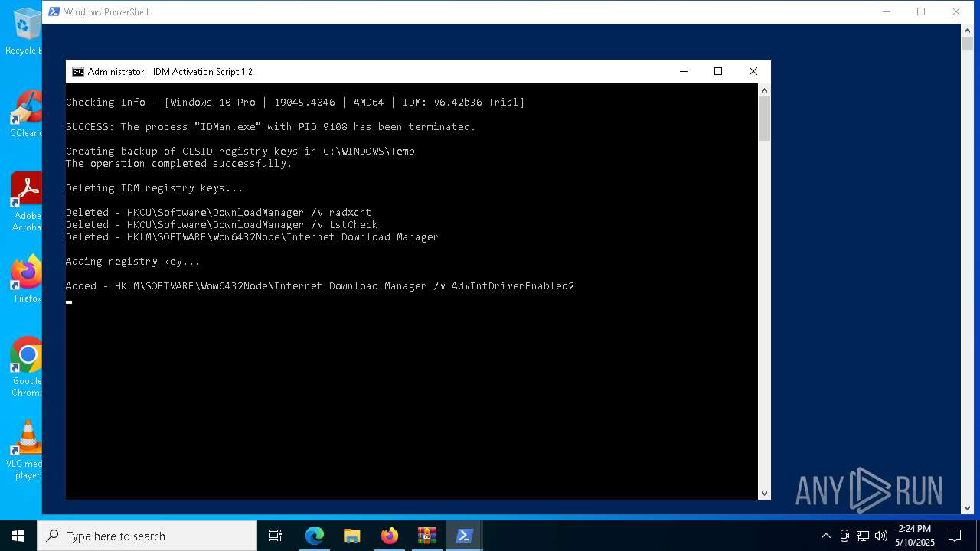Click the 'SUCCESS: The process' line
The width and height of the screenshot is (980, 551).
click(271, 127)
